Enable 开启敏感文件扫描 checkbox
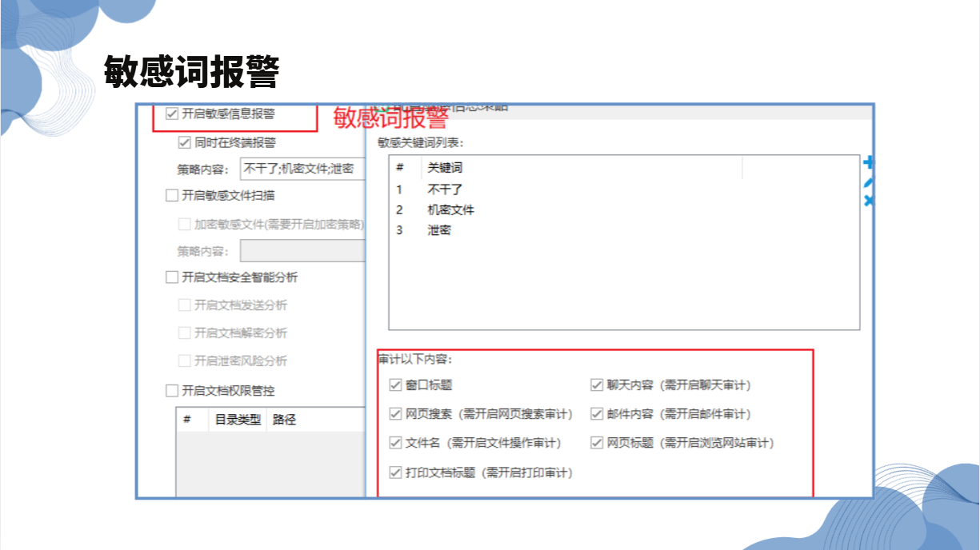 (171, 195)
